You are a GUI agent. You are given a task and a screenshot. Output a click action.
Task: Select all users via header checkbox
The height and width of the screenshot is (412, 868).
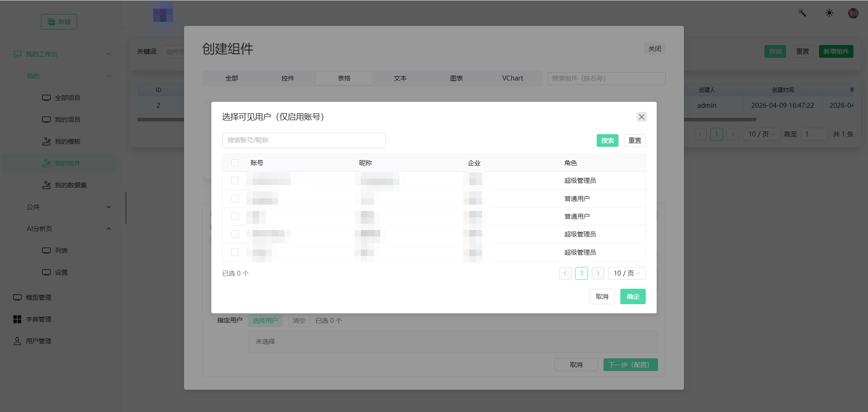pos(235,163)
